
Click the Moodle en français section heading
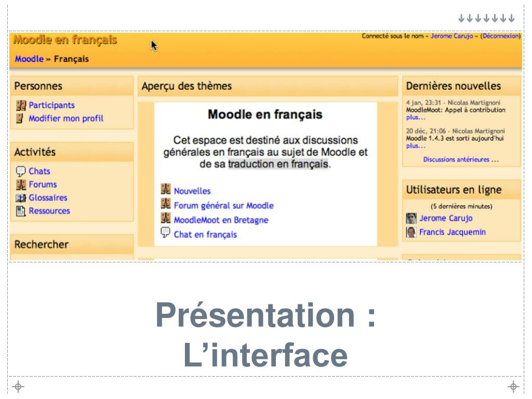265,115
